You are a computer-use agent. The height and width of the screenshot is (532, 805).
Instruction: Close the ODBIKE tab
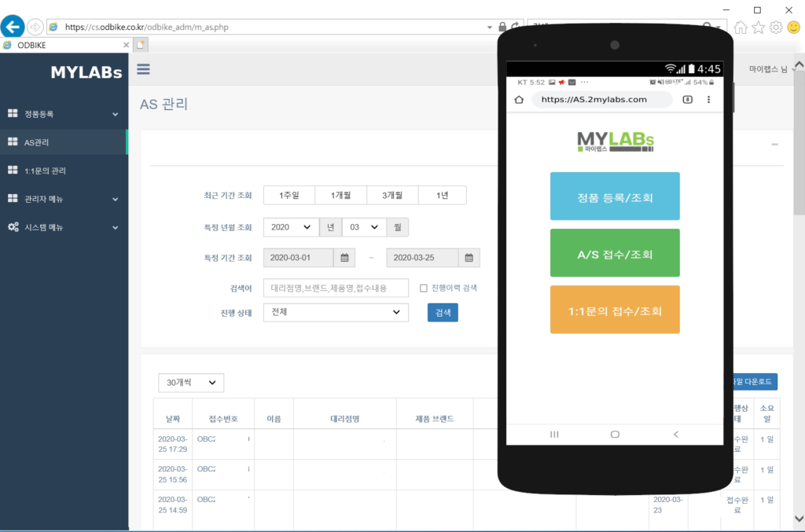pyautogui.click(x=126, y=45)
